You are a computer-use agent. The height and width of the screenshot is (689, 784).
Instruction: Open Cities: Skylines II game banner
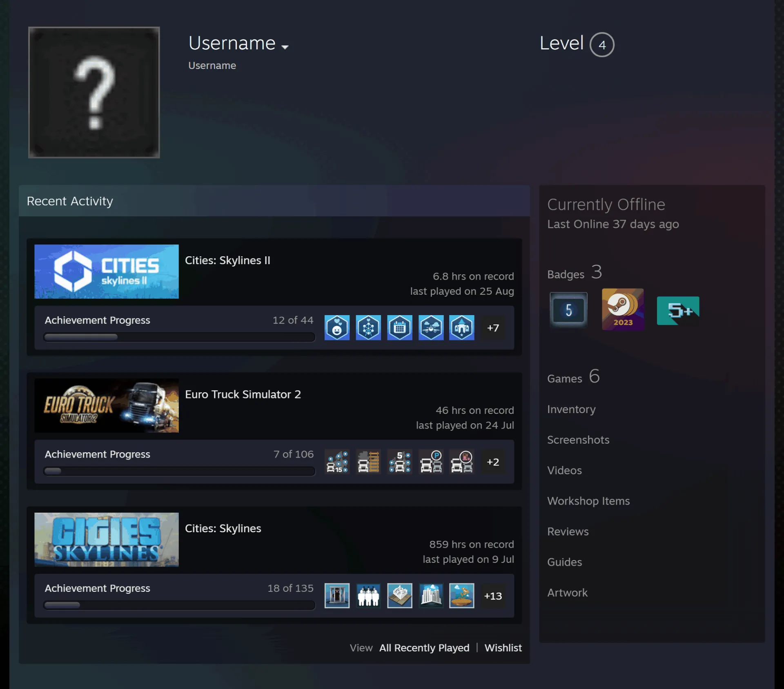click(107, 271)
